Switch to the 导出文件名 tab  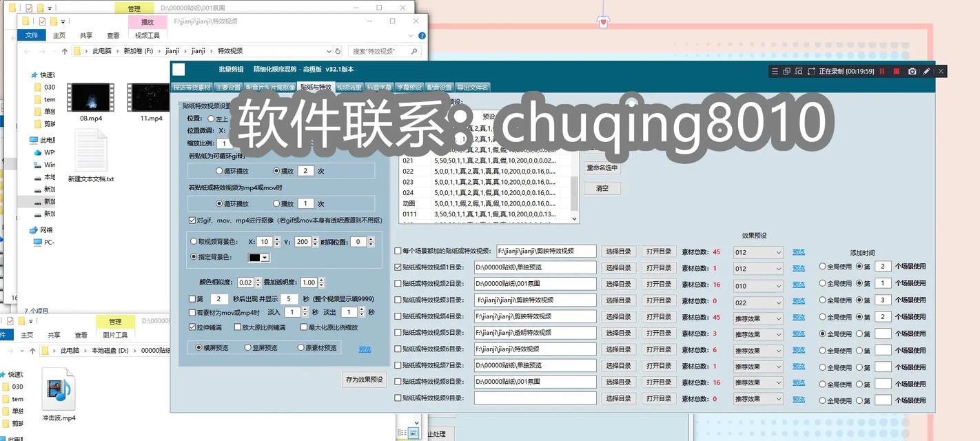[x=473, y=88]
